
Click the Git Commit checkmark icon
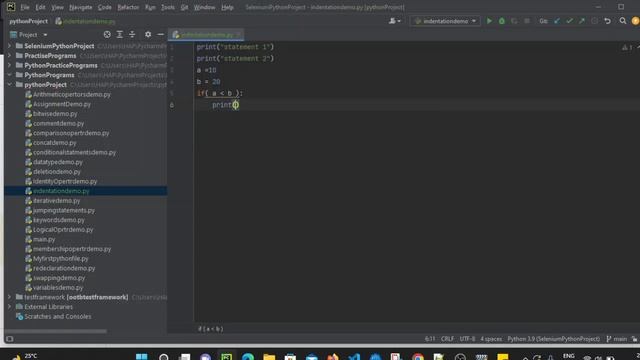(x=569, y=21)
